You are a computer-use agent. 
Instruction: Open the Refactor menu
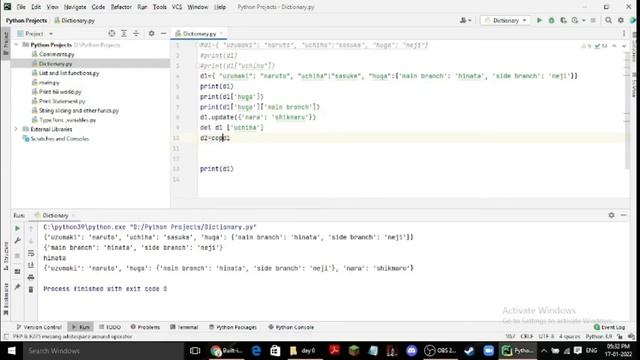(121, 7)
